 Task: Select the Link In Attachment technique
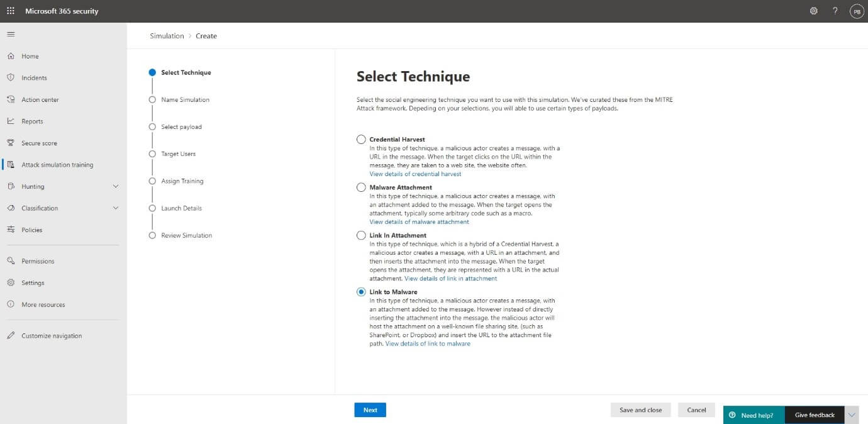coord(361,235)
